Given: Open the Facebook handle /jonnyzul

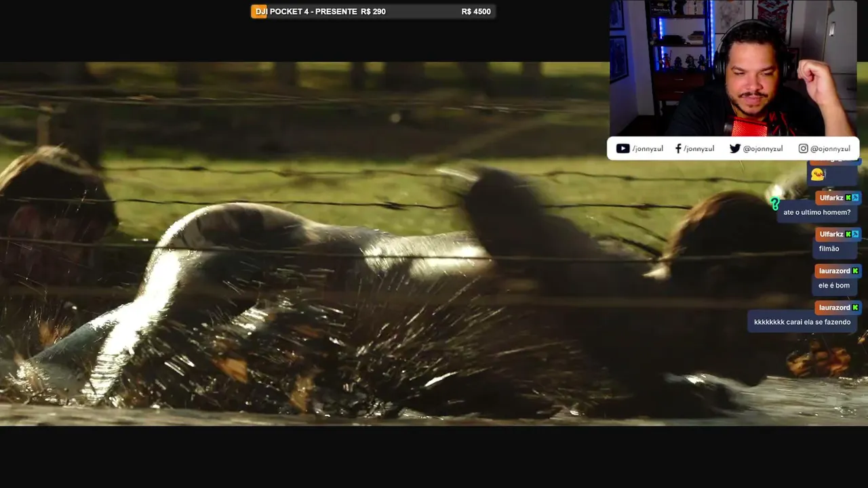Looking at the screenshot, I should [698, 149].
